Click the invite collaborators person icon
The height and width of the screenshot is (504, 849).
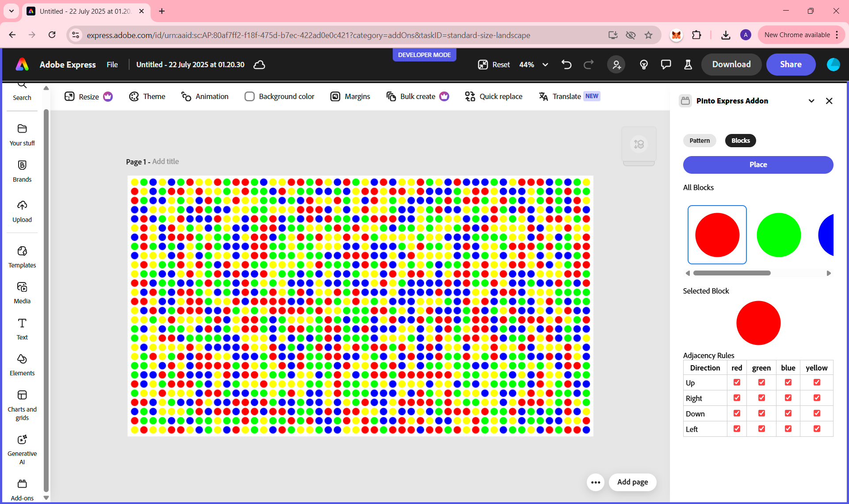616,65
